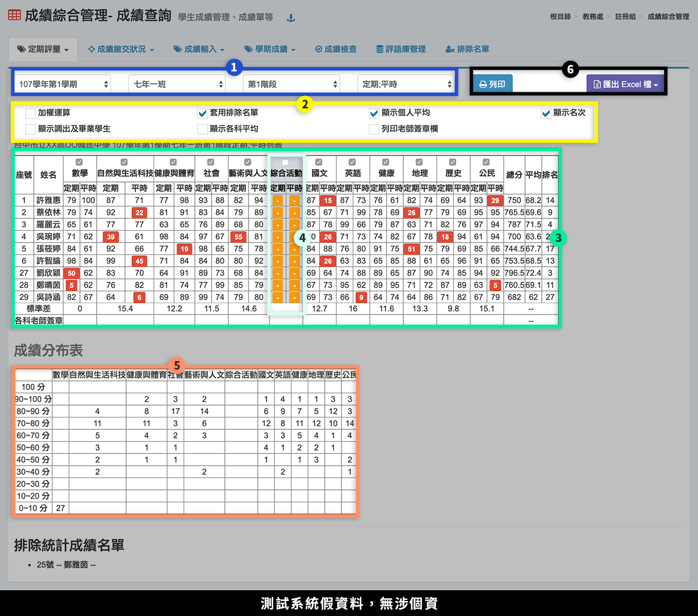Viewport: 698px width, 616px height.
Task: Uncheck the 套用排除名單 checkbox
Action: [x=202, y=113]
